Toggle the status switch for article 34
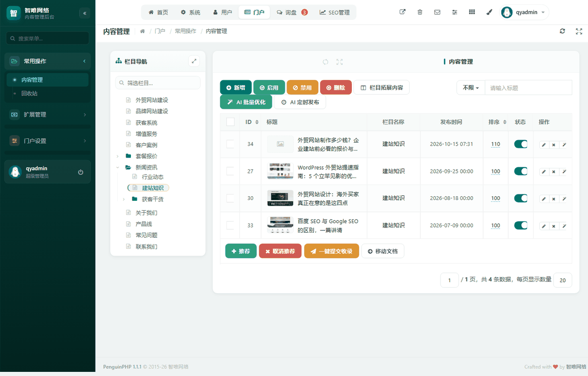Viewport: 588px width, 376px height. click(x=521, y=144)
